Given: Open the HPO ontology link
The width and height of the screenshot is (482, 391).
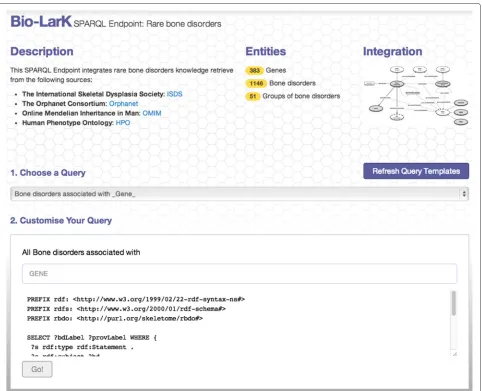Looking at the screenshot, I should [123, 123].
